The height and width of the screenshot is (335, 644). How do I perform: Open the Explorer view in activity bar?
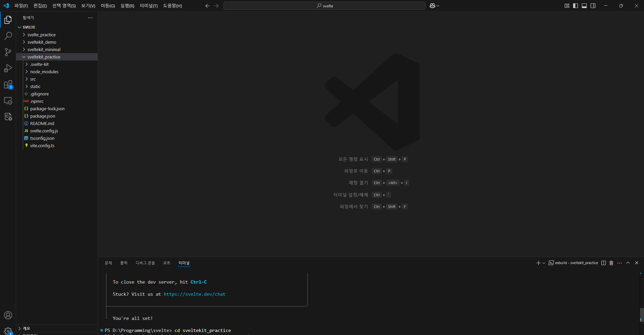pos(8,20)
